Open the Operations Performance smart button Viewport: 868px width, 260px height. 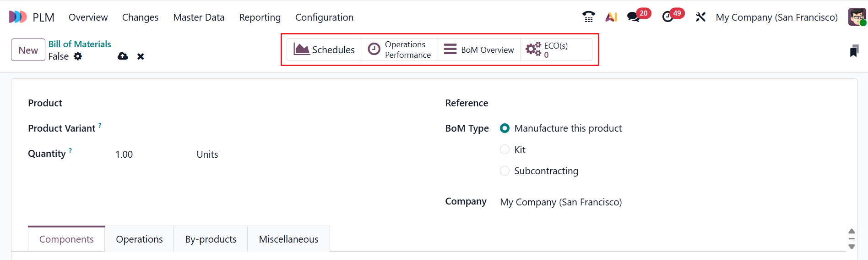click(400, 49)
